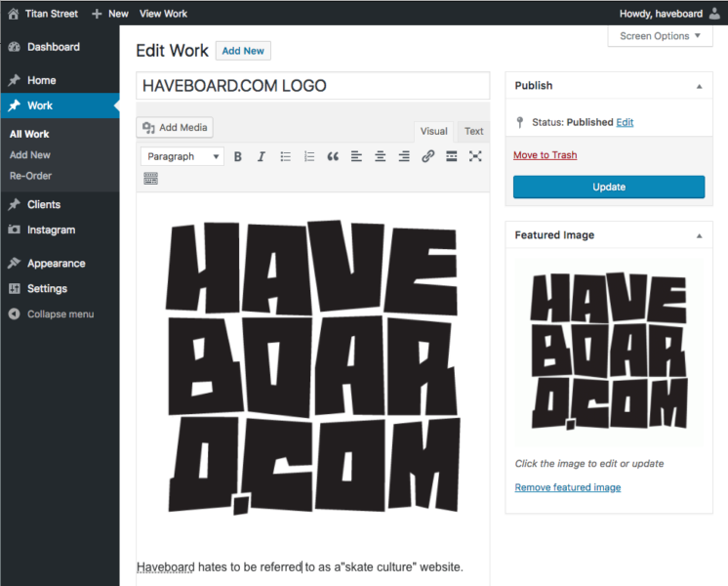The image size is (728, 586).
Task: Select Add New in Work submenu
Action: pyautogui.click(x=29, y=154)
